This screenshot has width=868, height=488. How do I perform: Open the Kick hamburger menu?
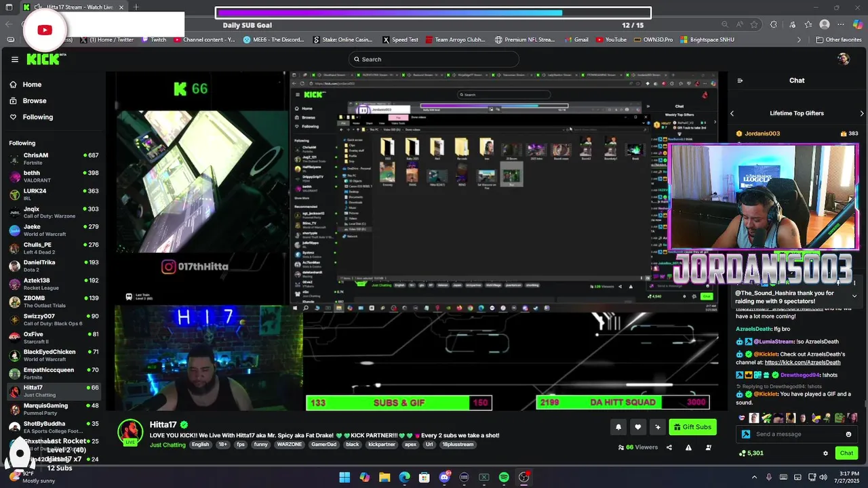point(14,59)
